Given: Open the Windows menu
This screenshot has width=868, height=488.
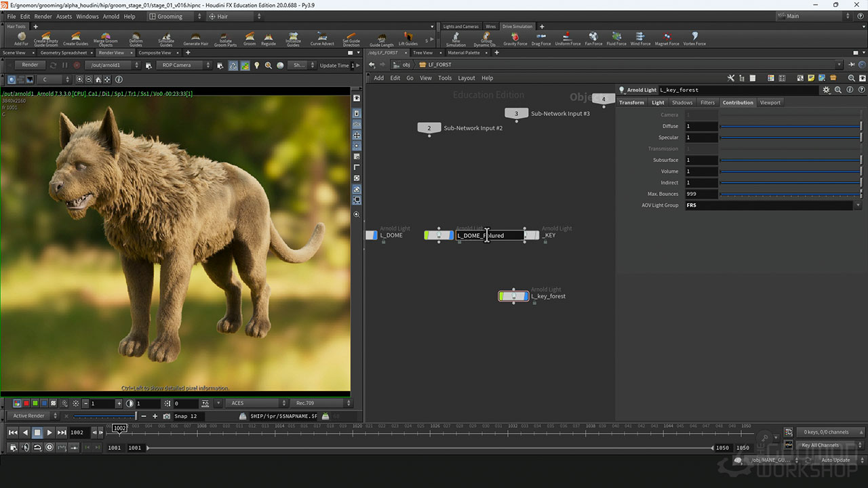Looking at the screenshot, I should (87, 16).
